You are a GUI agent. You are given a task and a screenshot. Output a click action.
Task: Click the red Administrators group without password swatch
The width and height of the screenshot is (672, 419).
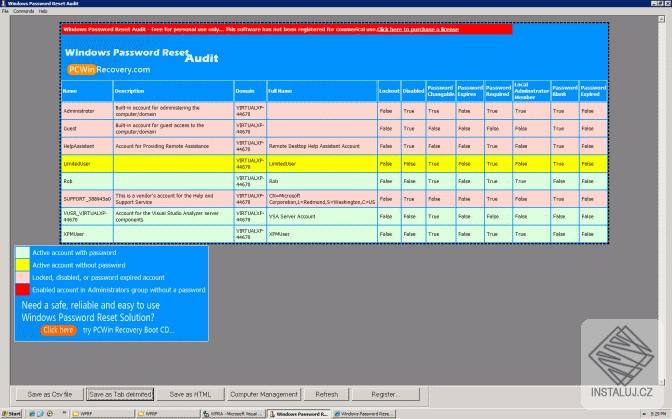click(x=23, y=290)
